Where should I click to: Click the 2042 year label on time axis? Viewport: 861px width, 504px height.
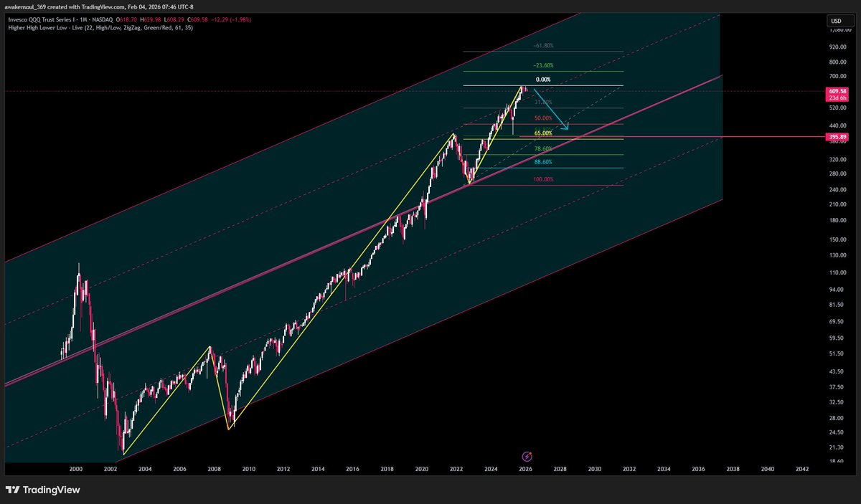click(x=802, y=469)
